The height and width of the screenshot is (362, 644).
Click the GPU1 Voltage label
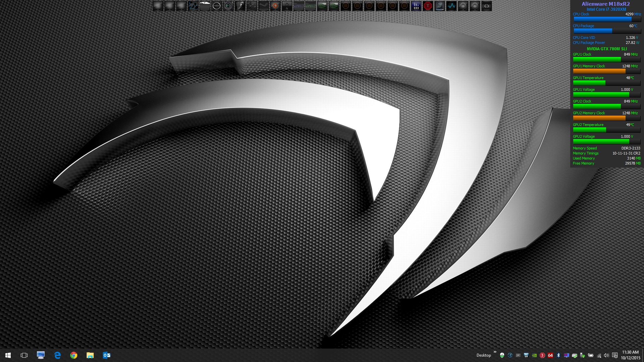584,89
